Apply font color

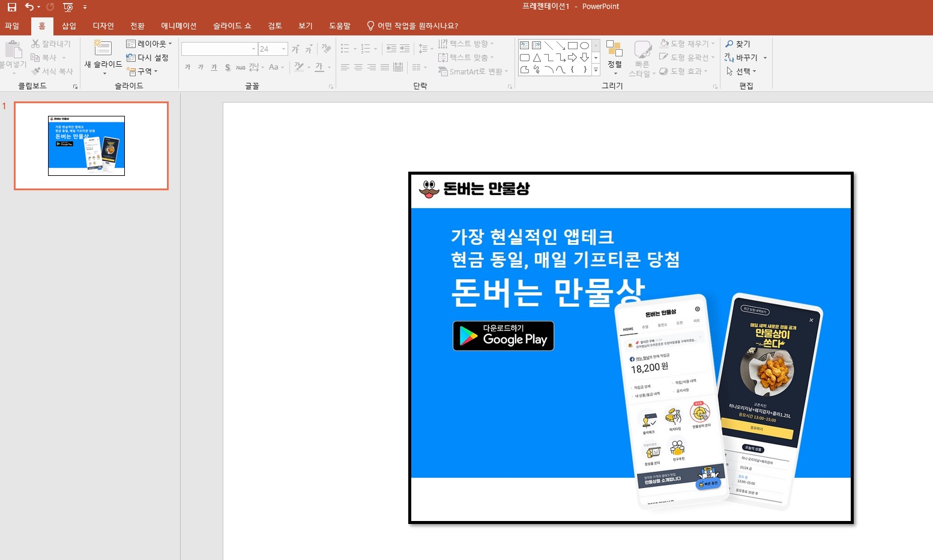[319, 67]
